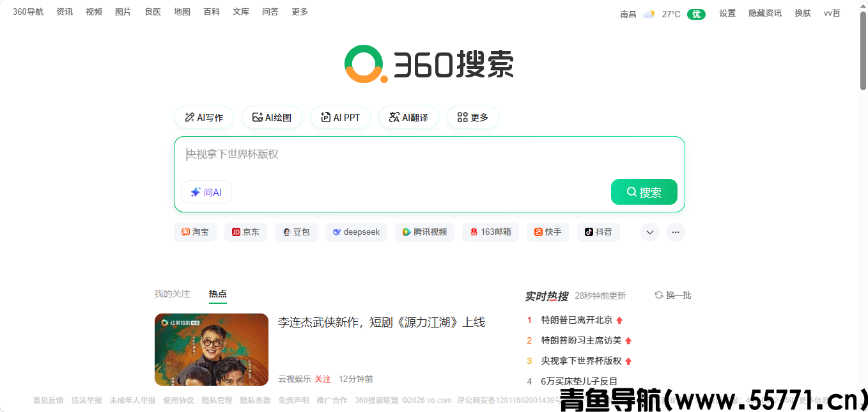Open 360导航 in top menu

click(x=28, y=12)
